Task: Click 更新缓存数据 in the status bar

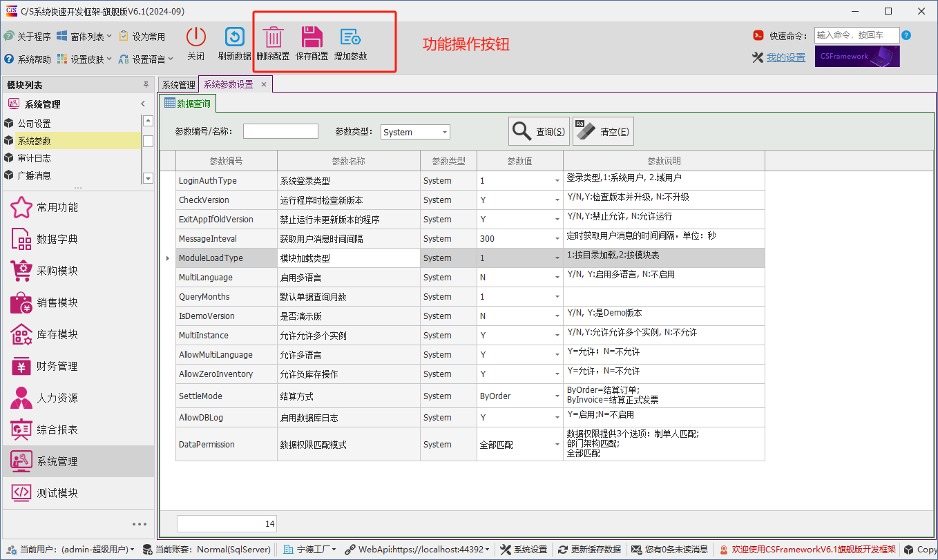Action: click(x=590, y=550)
